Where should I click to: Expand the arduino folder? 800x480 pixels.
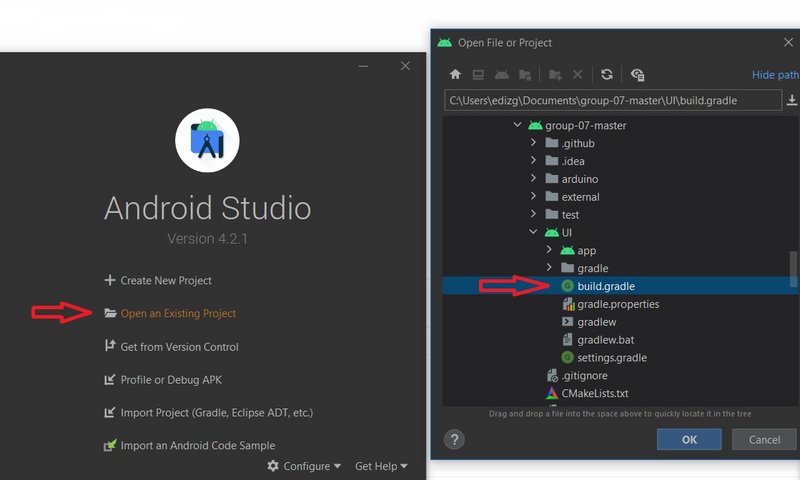coord(533,178)
